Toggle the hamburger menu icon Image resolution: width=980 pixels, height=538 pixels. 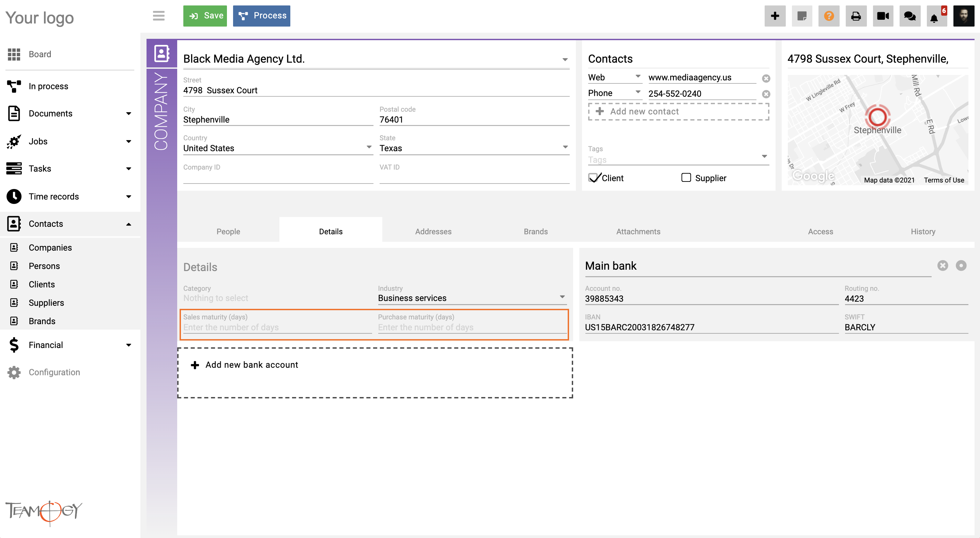(159, 16)
